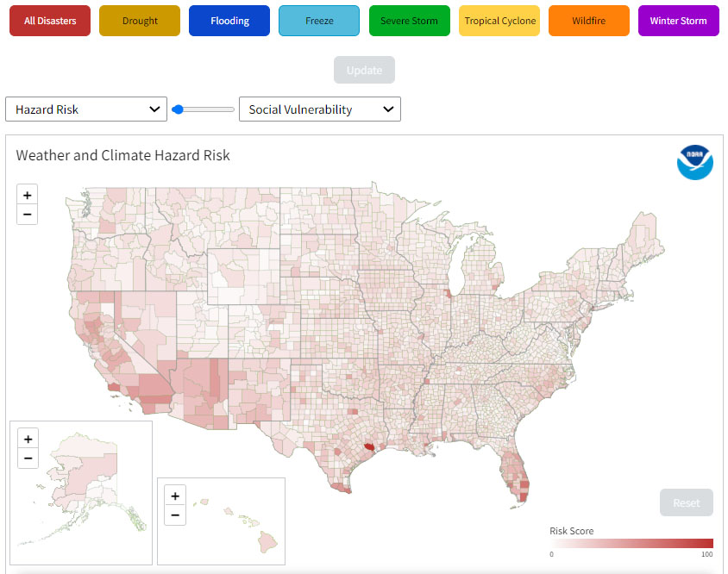Select the Winter Storm category
This screenshot has width=728, height=574.
(x=678, y=19)
